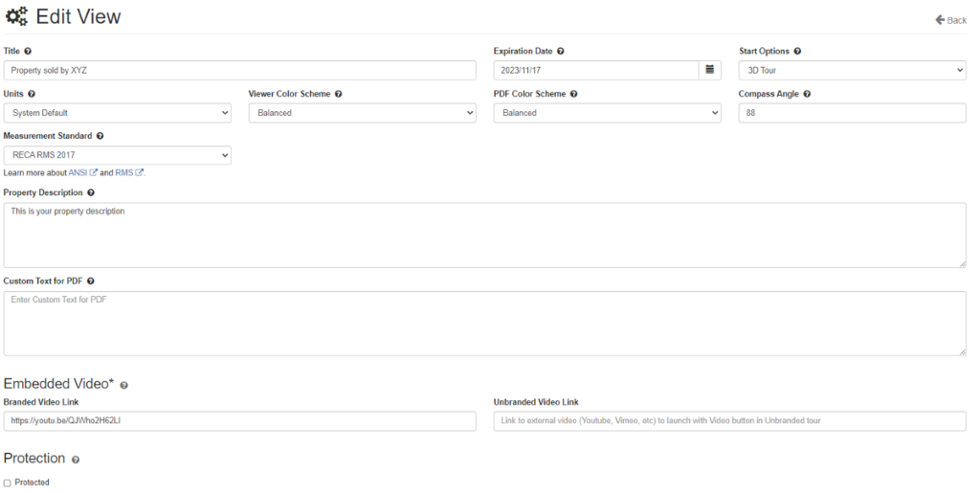The width and height of the screenshot is (980, 493).
Task: Click into the Unbranded Video Link field
Action: pos(729,421)
